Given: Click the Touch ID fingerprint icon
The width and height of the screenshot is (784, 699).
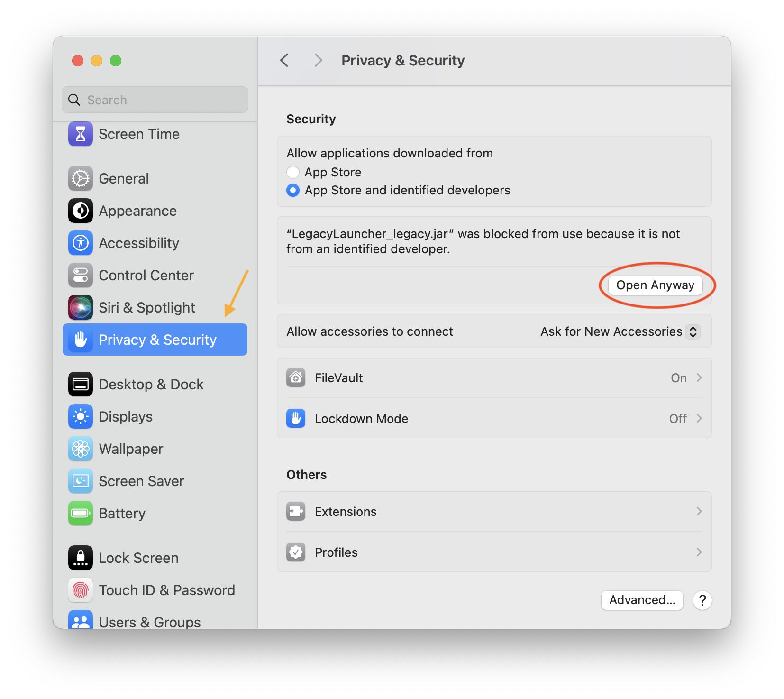Looking at the screenshot, I should [x=81, y=590].
